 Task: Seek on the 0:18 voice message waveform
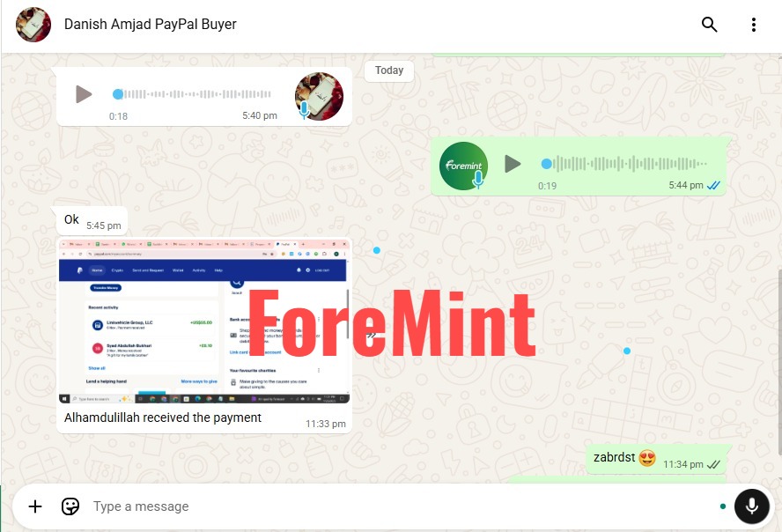point(193,94)
